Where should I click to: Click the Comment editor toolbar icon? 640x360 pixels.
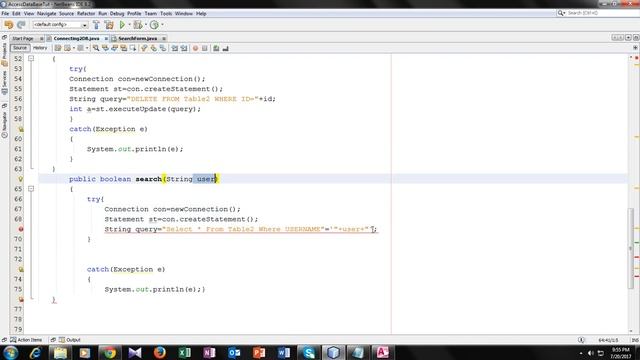tap(216, 48)
